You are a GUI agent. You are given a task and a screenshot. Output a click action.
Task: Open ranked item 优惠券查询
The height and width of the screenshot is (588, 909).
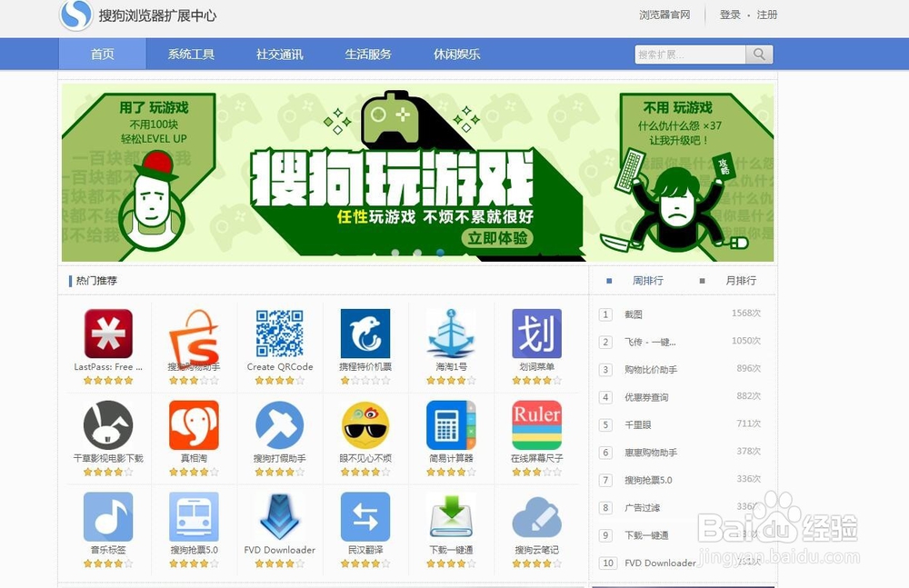tap(646, 397)
